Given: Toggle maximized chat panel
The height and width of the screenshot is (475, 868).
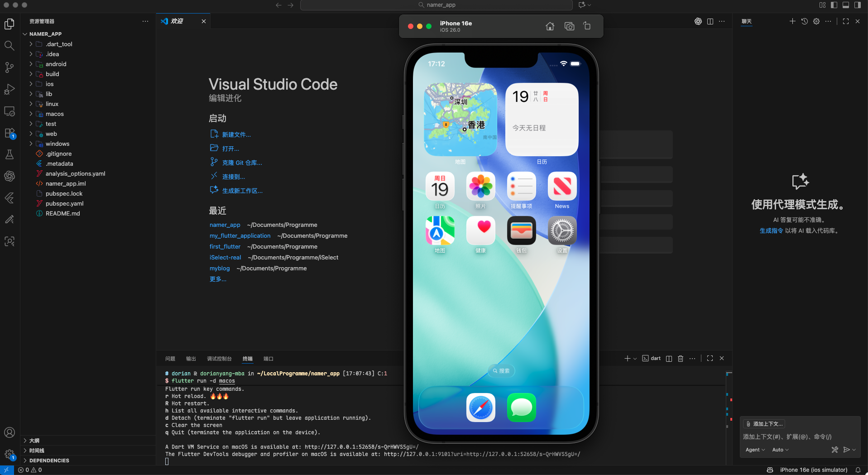Looking at the screenshot, I should (x=846, y=21).
